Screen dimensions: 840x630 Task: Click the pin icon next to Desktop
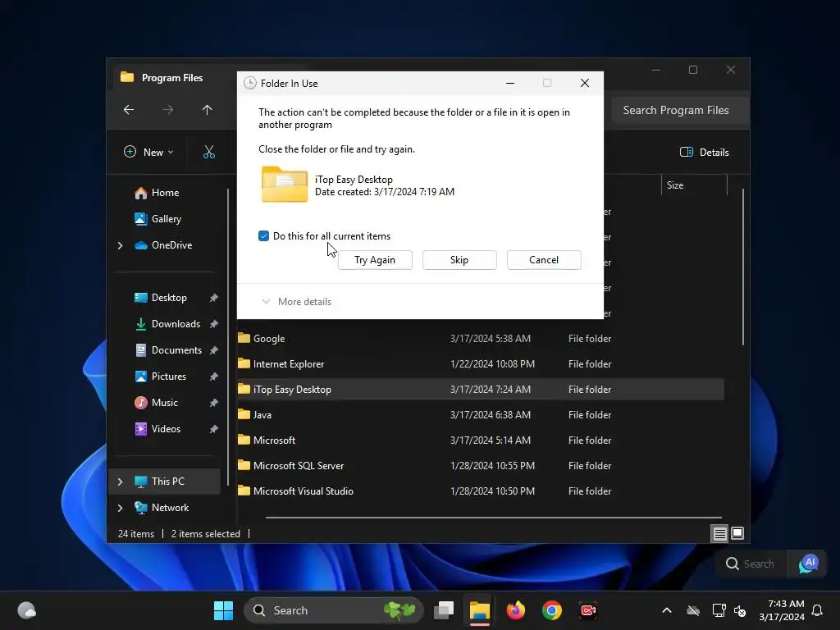pos(214,298)
